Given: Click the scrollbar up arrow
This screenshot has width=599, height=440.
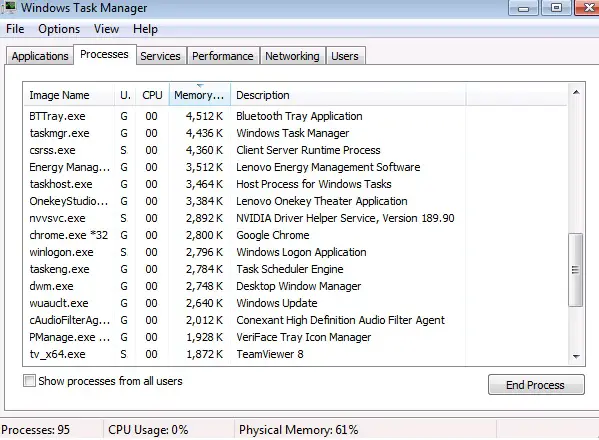Looking at the screenshot, I should click(576, 92).
